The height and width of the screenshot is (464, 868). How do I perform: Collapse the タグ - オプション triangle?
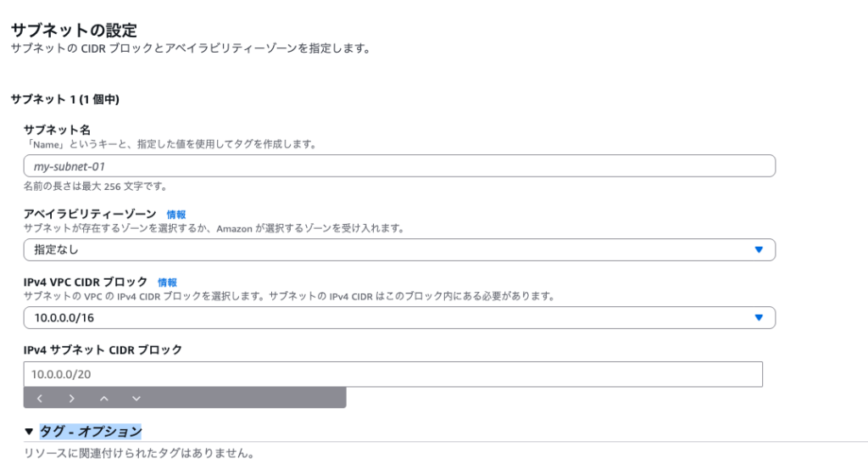pos(30,432)
